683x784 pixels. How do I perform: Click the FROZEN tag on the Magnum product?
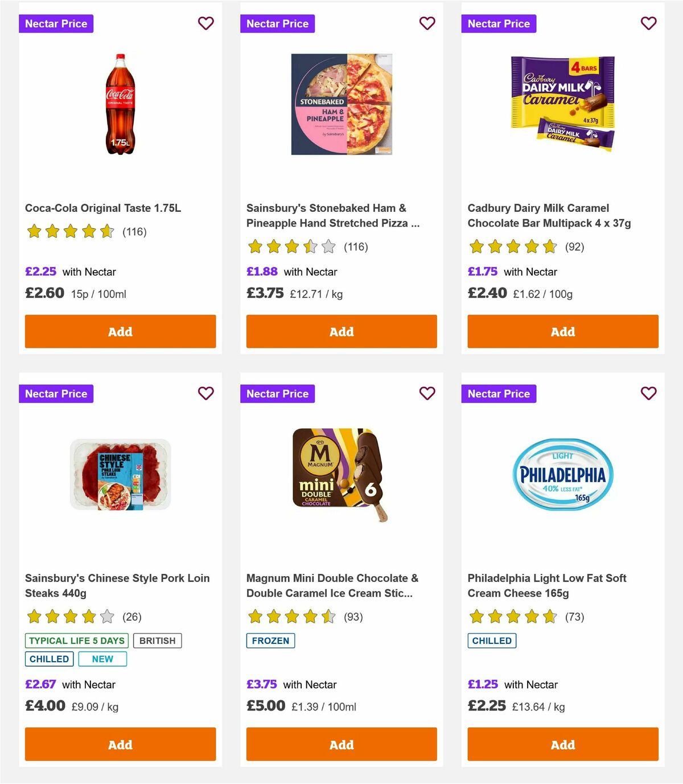(x=270, y=641)
